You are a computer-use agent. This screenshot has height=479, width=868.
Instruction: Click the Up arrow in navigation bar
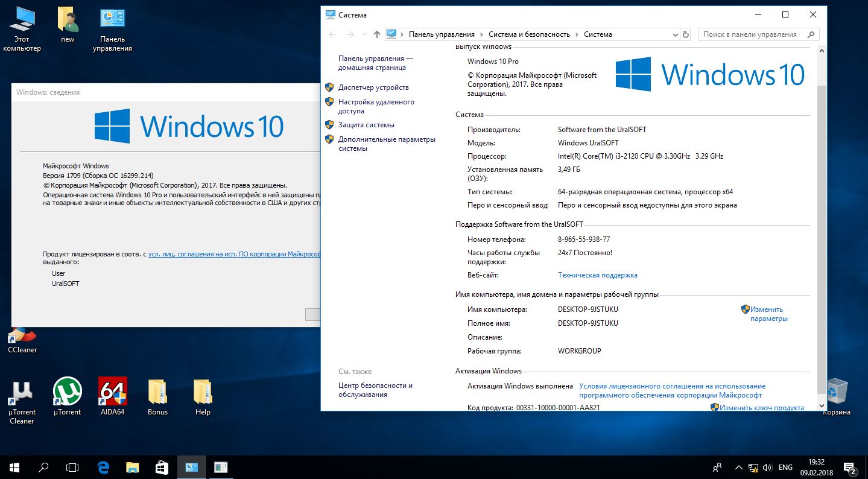pyautogui.click(x=377, y=34)
